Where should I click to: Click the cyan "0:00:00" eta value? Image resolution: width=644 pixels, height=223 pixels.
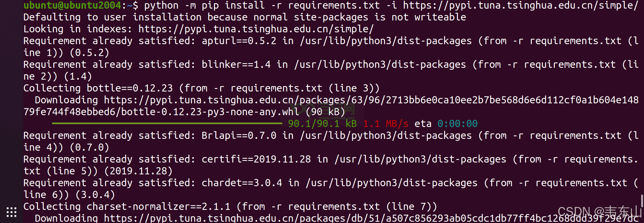(x=457, y=124)
